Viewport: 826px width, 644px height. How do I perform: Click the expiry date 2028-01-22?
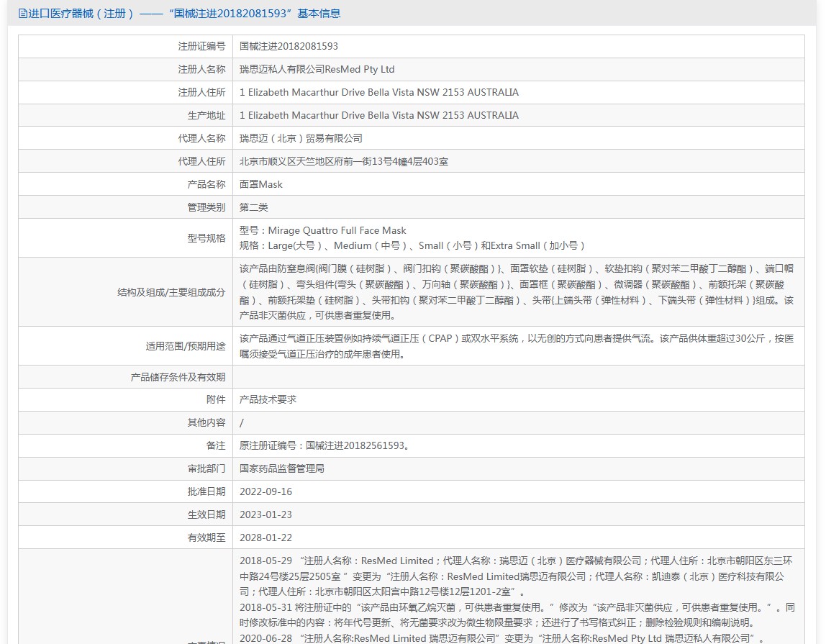265,538
